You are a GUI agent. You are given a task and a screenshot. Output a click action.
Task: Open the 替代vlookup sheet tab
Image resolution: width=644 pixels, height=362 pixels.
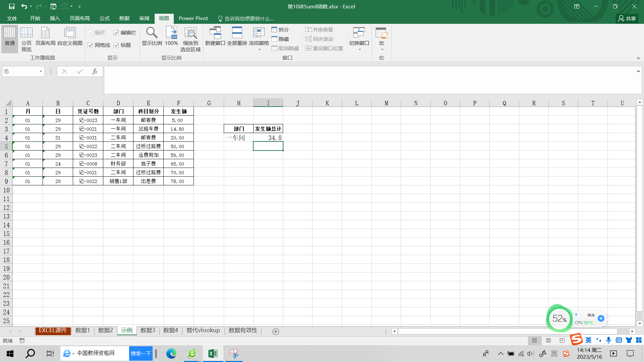(203, 330)
